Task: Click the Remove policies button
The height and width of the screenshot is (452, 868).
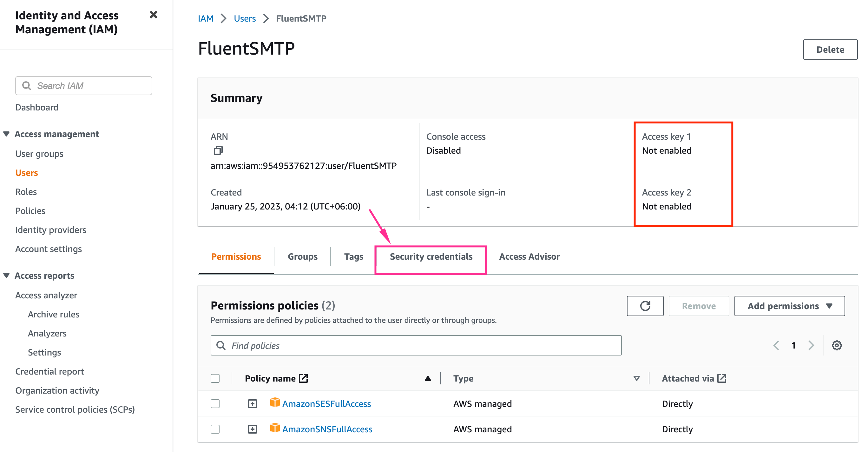Action: [x=699, y=306]
